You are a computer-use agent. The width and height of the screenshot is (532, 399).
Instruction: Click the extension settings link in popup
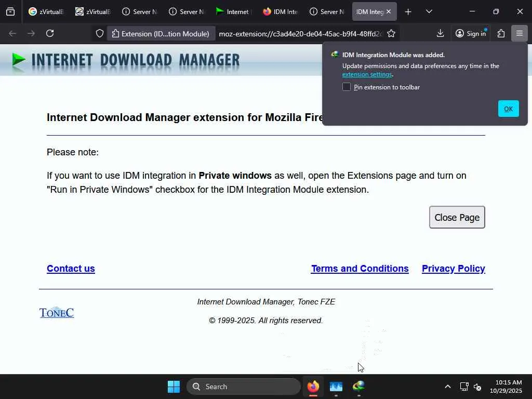tap(367, 74)
